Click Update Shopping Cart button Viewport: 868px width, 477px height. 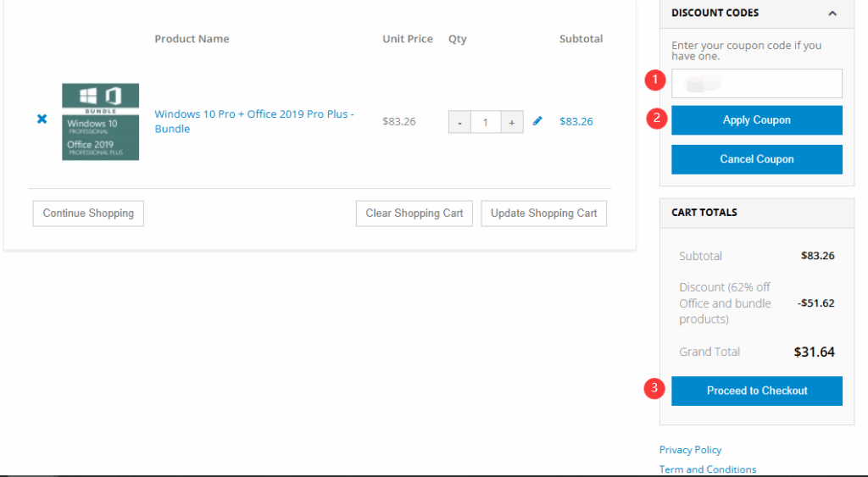tap(543, 214)
